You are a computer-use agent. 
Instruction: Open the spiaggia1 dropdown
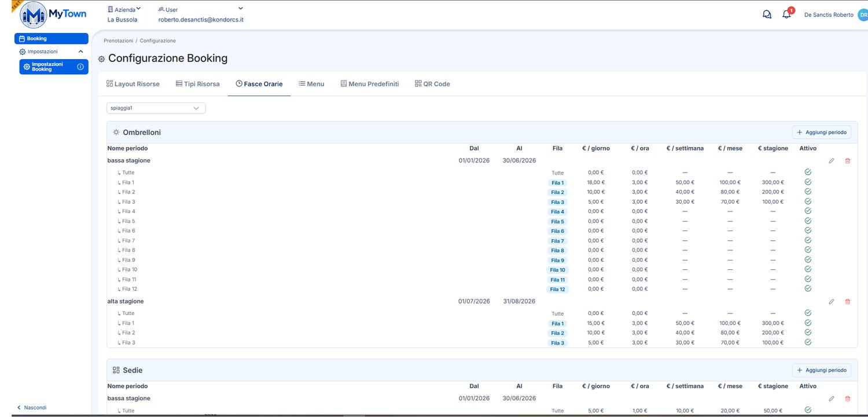click(x=156, y=108)
